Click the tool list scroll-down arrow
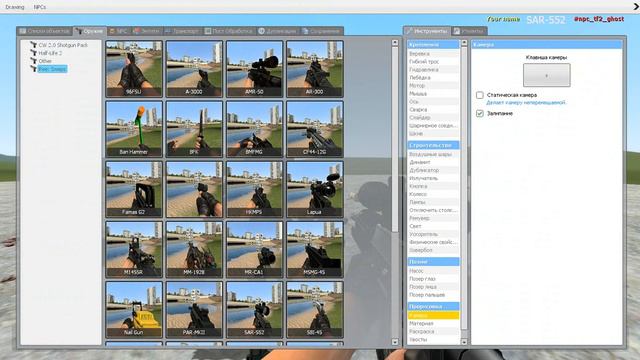The image size is (640, 360). coord(464,342)
